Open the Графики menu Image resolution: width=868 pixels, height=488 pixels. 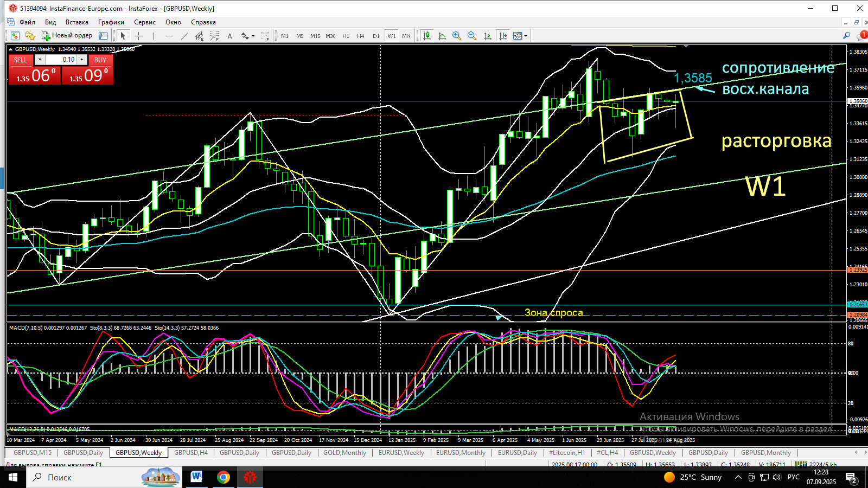click(111, 22)
